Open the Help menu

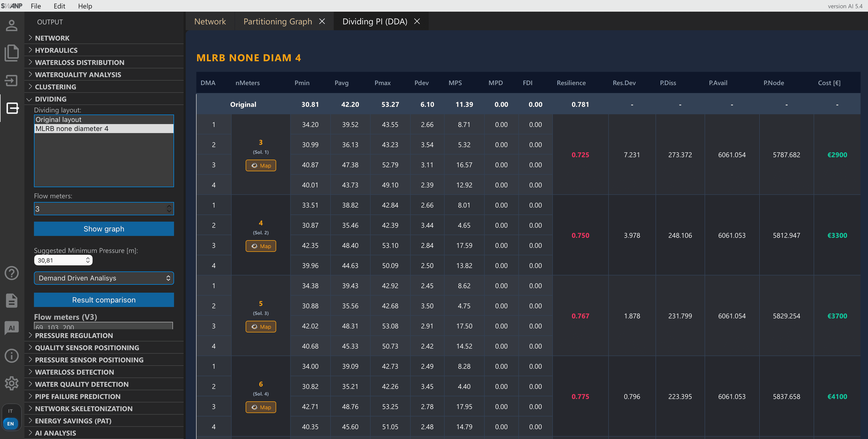click(x=85, y=6)
